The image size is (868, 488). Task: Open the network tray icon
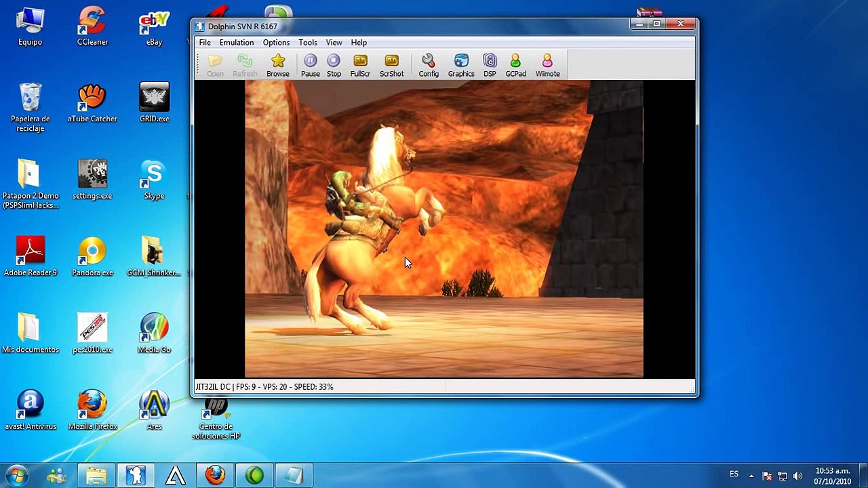click(x=783, y=476)
